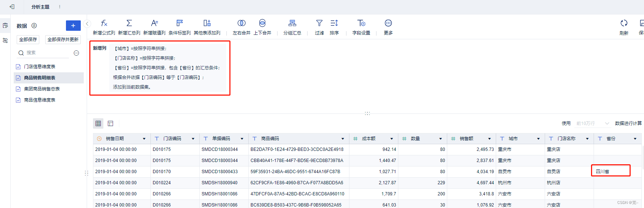The height and width of the screenshot is (208, 644).
Task: Click the second icon in the left rail
Action: coord(5,40)
